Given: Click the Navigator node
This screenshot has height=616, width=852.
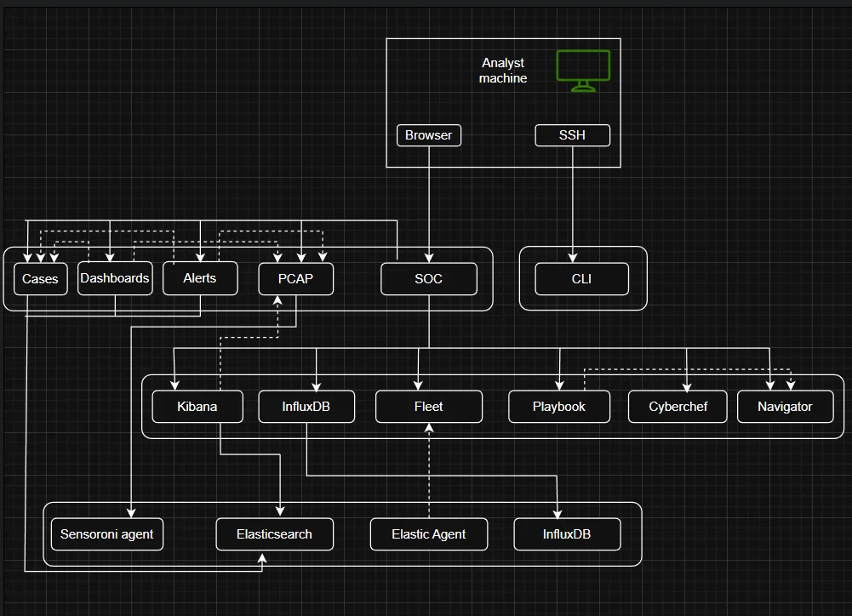Looking at the screenshot, I should 785,407.
